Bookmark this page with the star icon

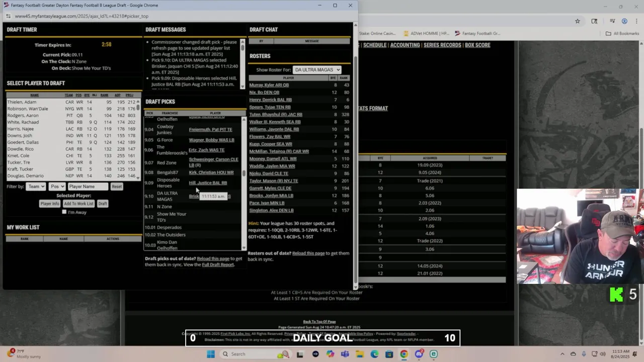tap(578, 21)
